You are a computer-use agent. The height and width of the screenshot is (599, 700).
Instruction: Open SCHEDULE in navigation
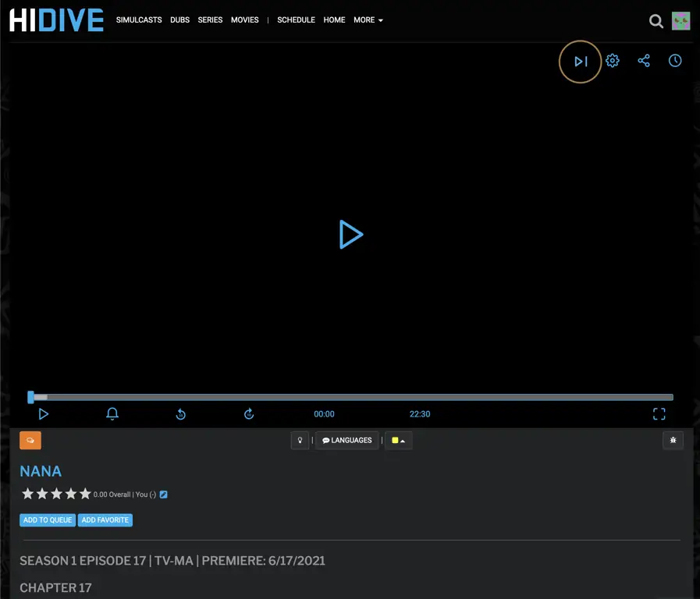click(x=296, y=20)
